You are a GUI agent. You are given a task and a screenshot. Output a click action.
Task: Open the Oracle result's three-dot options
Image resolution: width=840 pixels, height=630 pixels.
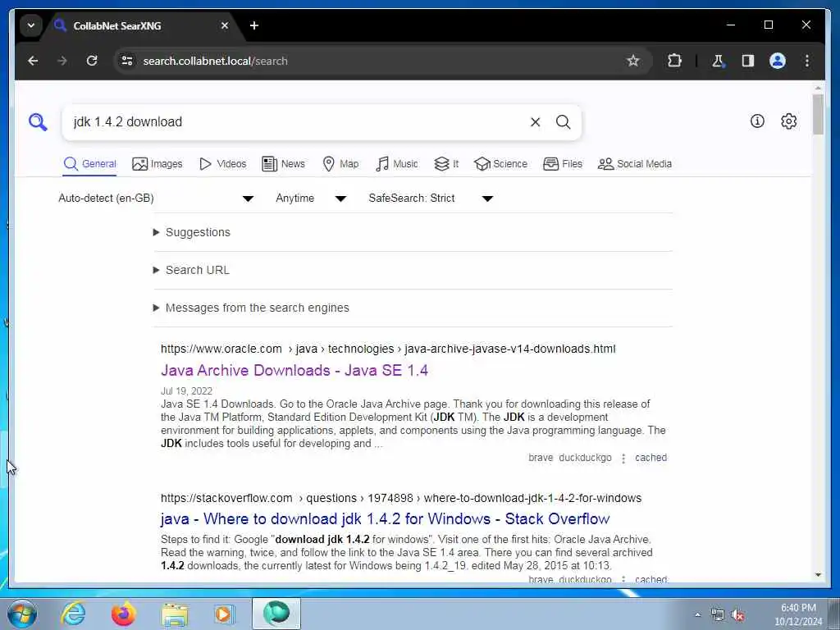623,459
